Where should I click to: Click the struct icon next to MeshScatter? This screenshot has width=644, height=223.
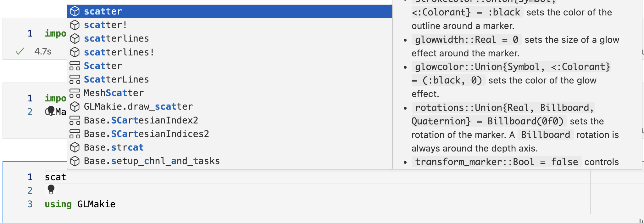(75, 93)
